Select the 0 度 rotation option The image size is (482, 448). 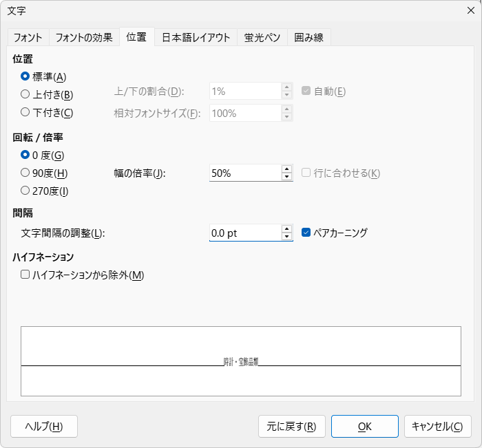pos(25,155)
